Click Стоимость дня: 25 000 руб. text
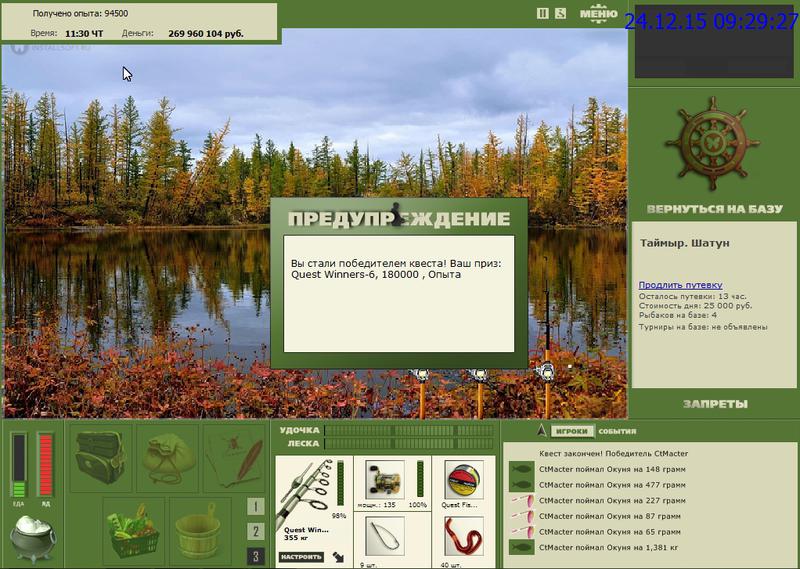Viewport: 800px width, 569px height. point(695,306)
